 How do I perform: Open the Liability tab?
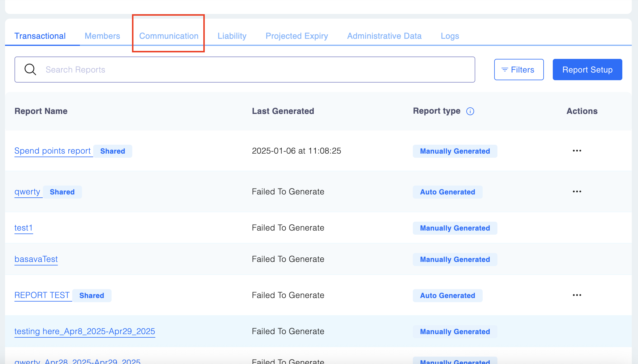pyautogui.click(x=232, y=36)
